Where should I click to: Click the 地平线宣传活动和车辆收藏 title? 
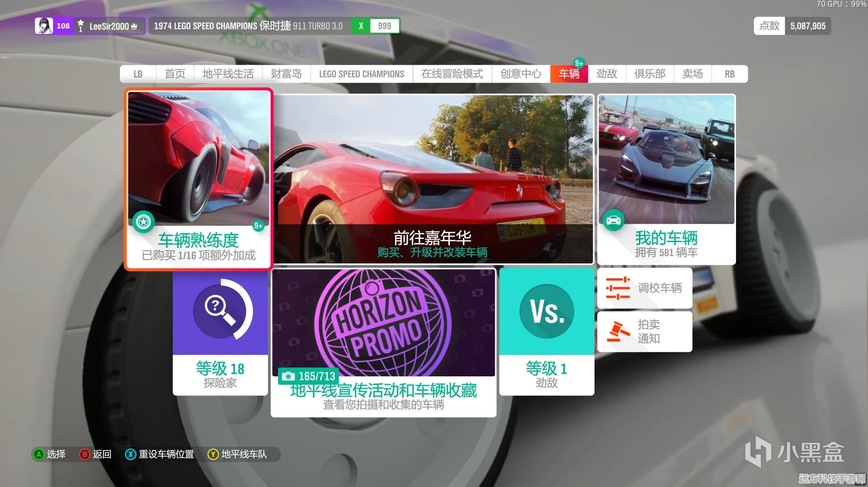pyautogui.click(x=383, y=390)
